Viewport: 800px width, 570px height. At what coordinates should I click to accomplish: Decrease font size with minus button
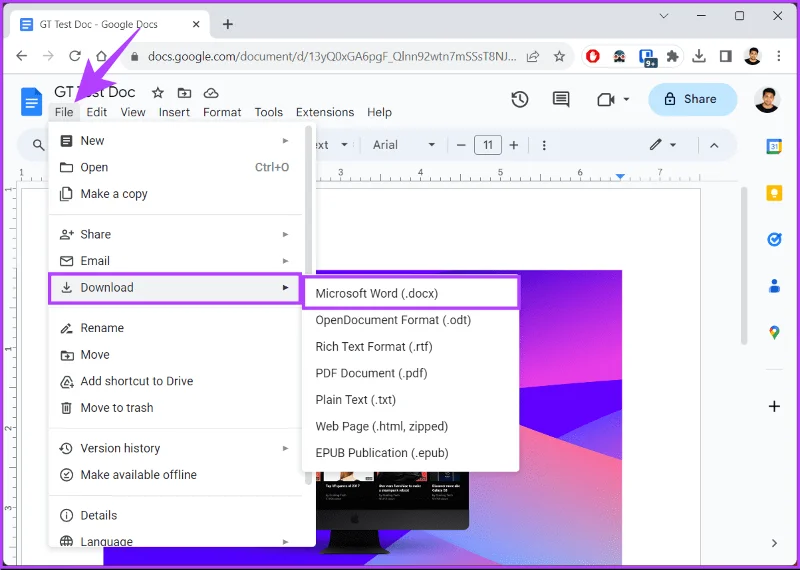(461, 145)
